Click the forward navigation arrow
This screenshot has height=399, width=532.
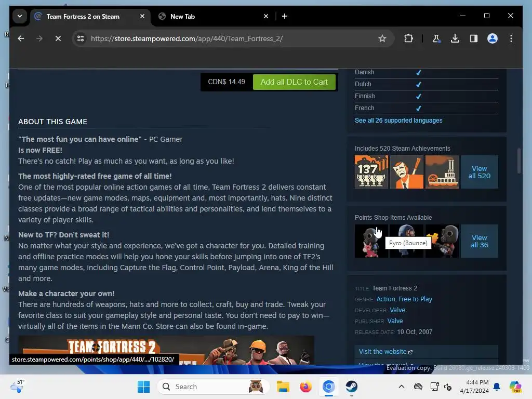(x=39, y=38)
